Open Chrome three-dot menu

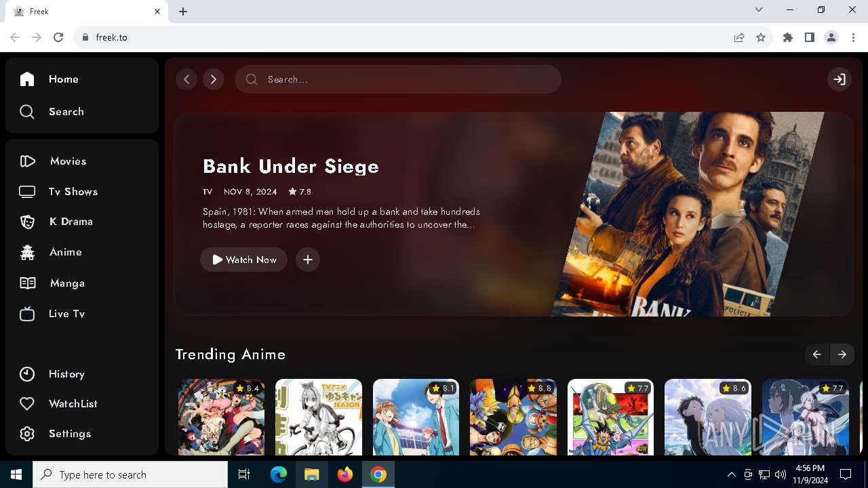pyautogui.click(x=854, y=37)
